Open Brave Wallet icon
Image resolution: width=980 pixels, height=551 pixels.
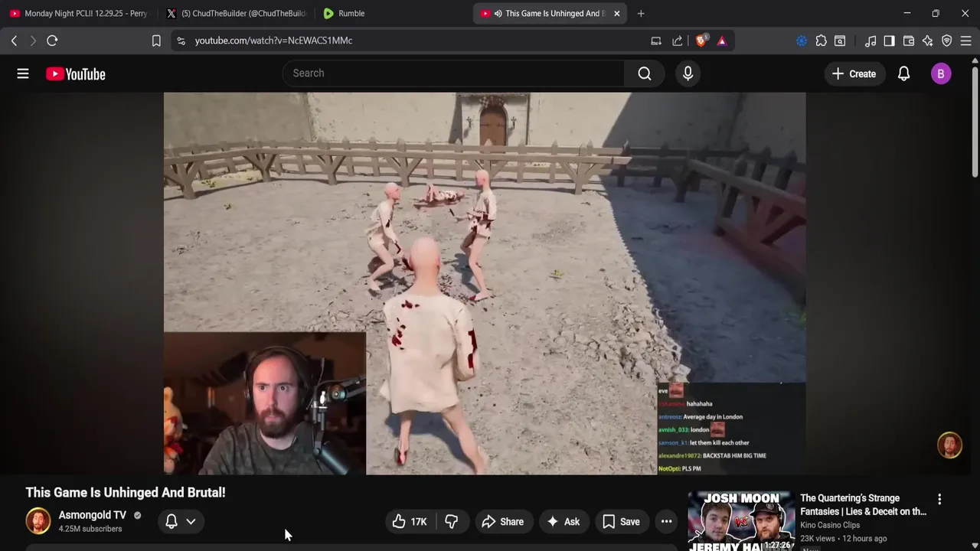[x=909, y=41]
